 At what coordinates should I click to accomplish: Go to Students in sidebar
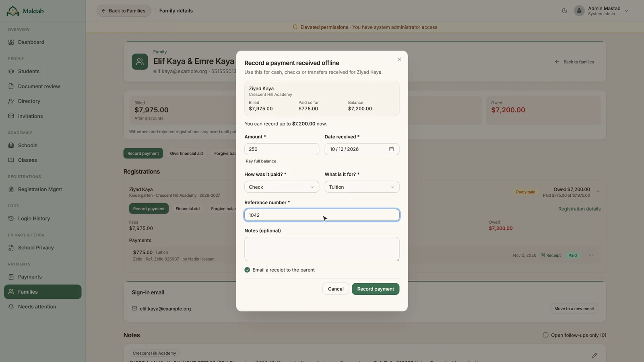[43, 71]
